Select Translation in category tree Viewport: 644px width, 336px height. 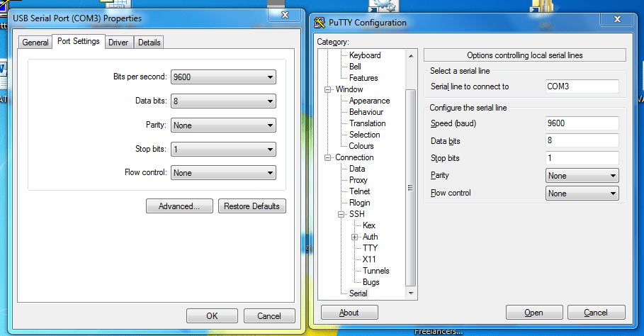[367, 123]
